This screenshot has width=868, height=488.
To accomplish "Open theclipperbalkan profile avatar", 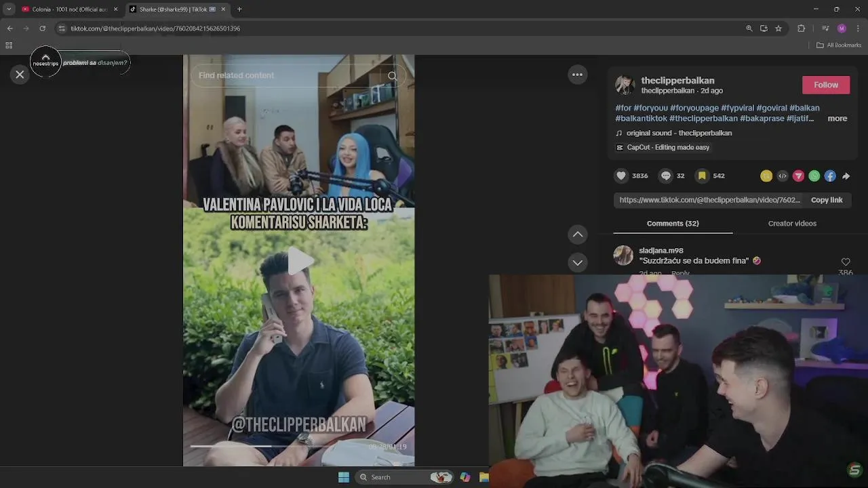I will [625, 85].
